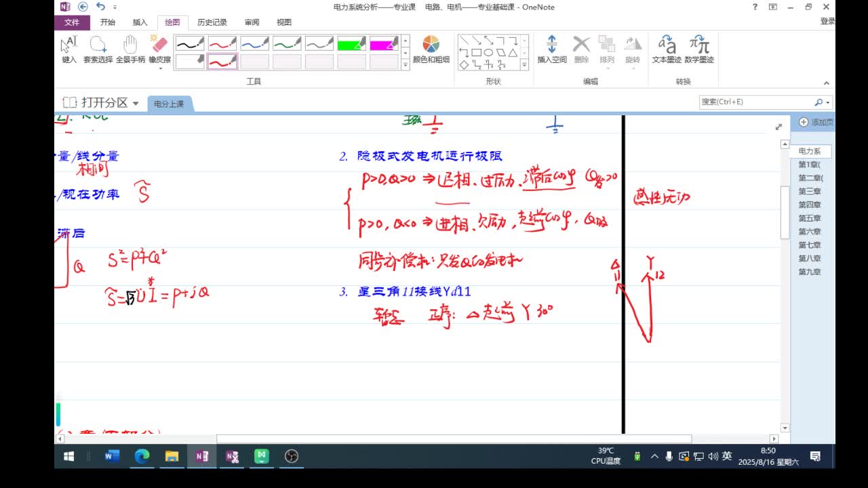
Task: Click the Back arrow in the title bar
Action: pyautogui.click(x=83, y=7)
